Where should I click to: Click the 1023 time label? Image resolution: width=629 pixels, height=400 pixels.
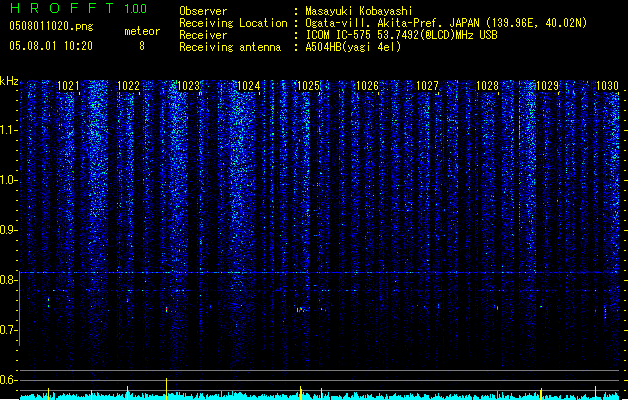[x=189, y=86]
